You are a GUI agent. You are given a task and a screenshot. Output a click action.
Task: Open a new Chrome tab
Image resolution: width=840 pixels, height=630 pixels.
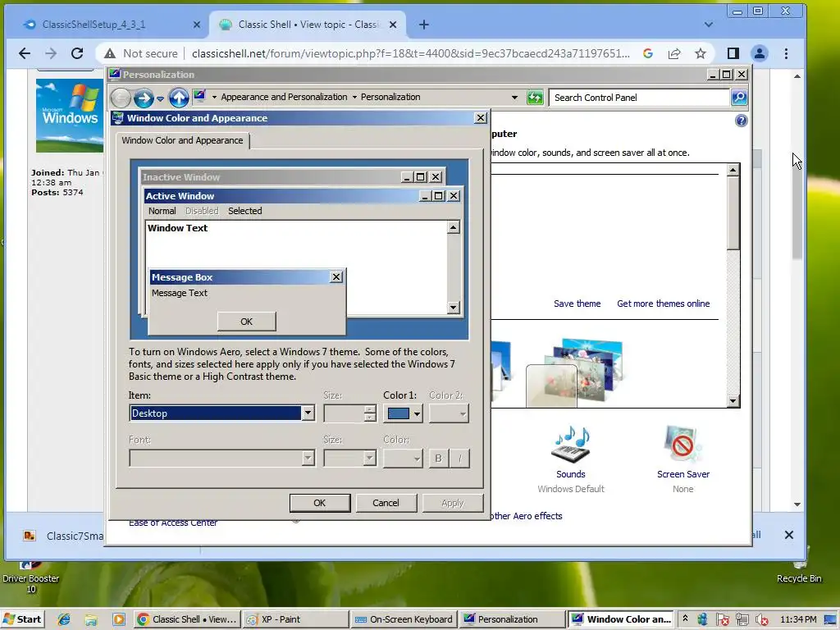(x=424, y=25)
